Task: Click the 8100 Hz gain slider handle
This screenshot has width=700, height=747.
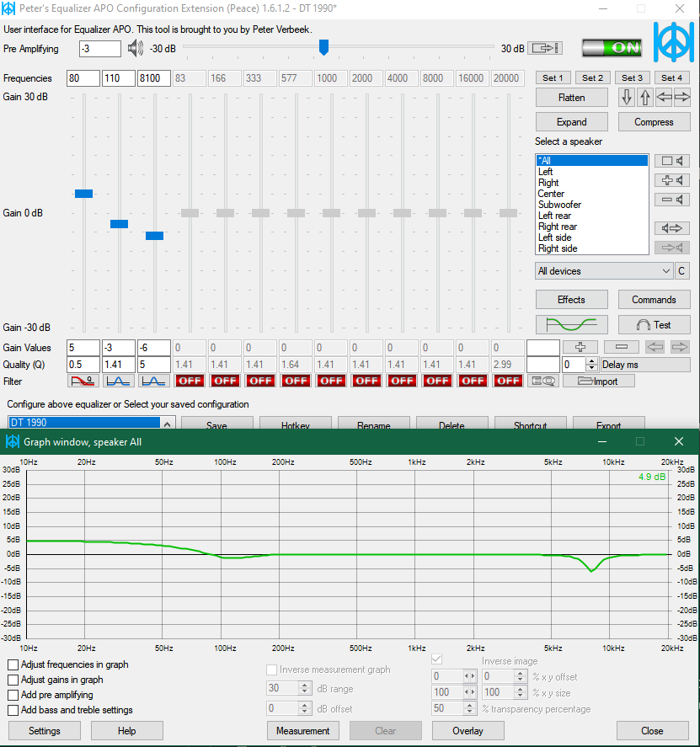Action: point(154,236)
